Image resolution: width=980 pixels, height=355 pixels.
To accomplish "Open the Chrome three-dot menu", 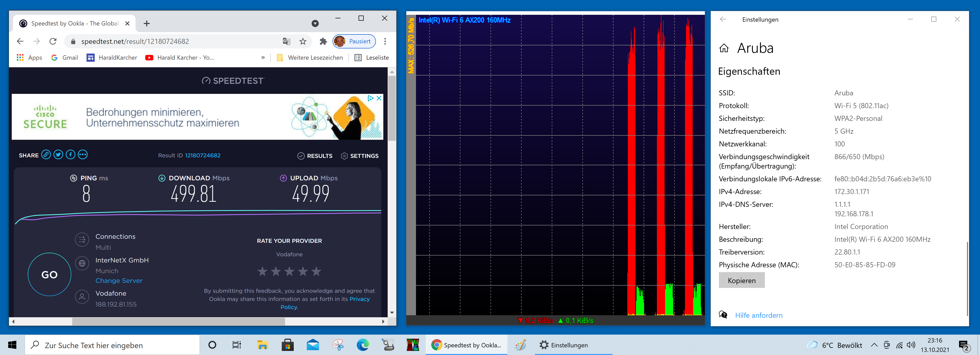I will [385, 41].
